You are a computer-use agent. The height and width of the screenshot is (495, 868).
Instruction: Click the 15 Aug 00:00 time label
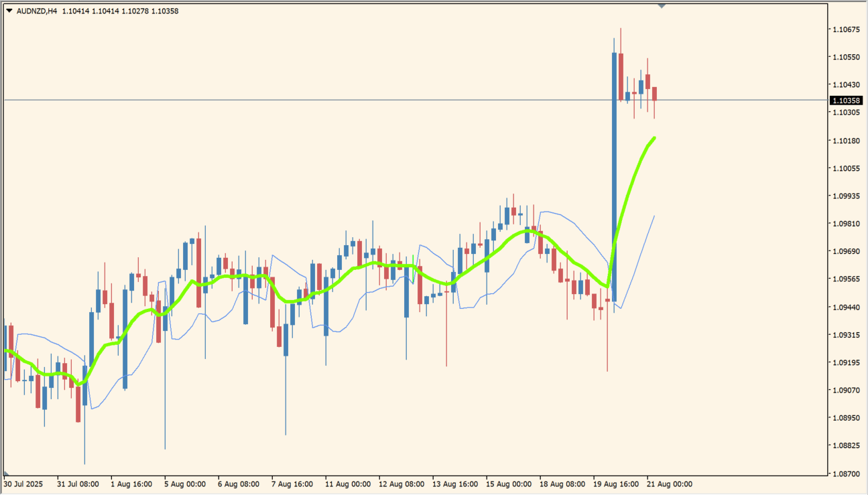tap(509, 484)
